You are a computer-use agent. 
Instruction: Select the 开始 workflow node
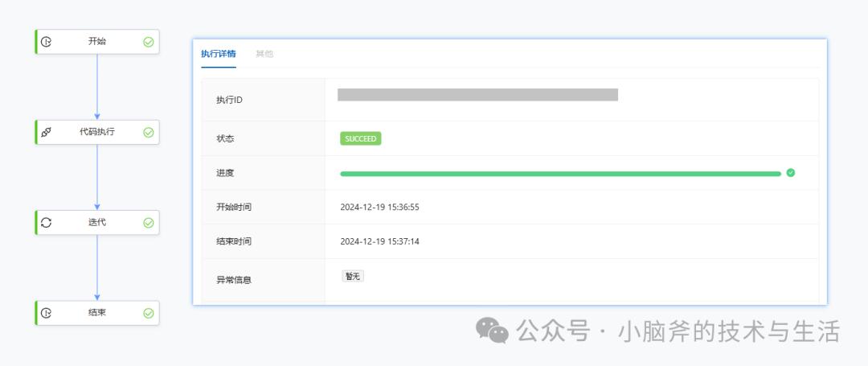click(x=97, y=42)
